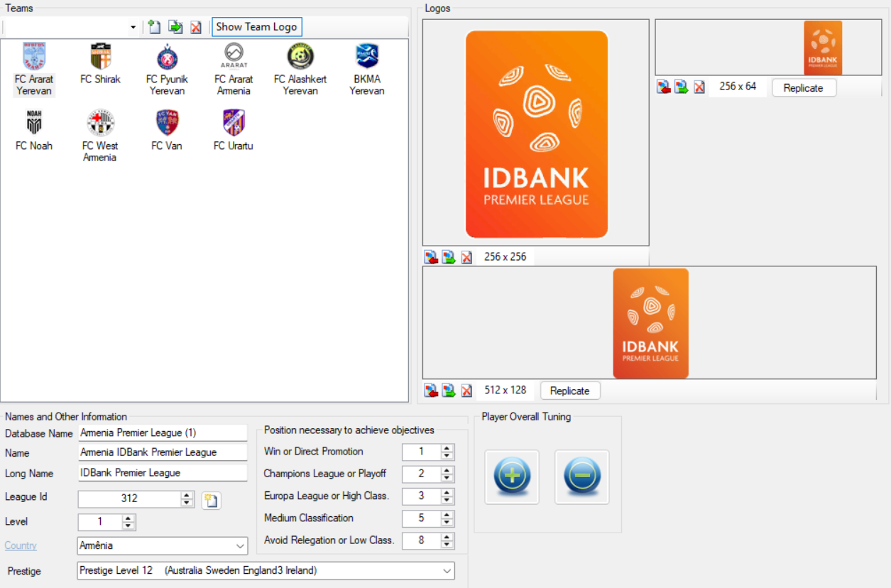Click the Show Team Logo button
Viewport: 891px width, 588px height.
coord(257,27)
